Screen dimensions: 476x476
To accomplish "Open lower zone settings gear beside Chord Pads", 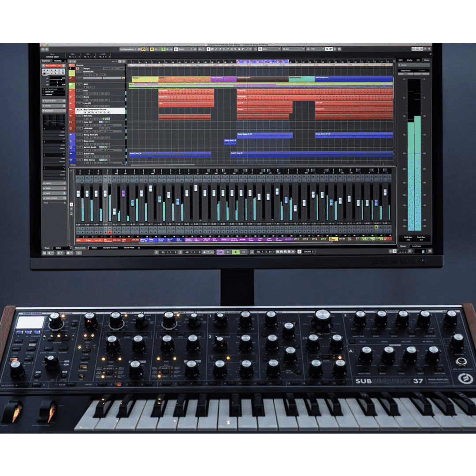I will pos(139,248).
